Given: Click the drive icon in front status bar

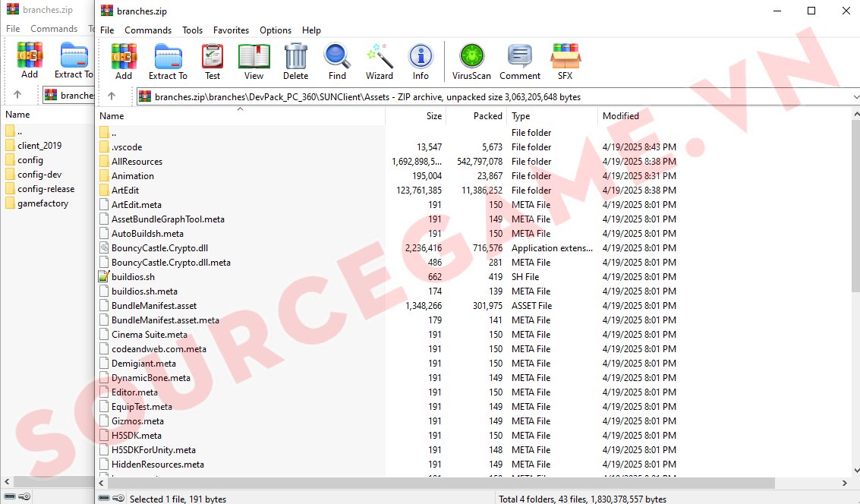Looking at the screenshot, I should (104, 498).
